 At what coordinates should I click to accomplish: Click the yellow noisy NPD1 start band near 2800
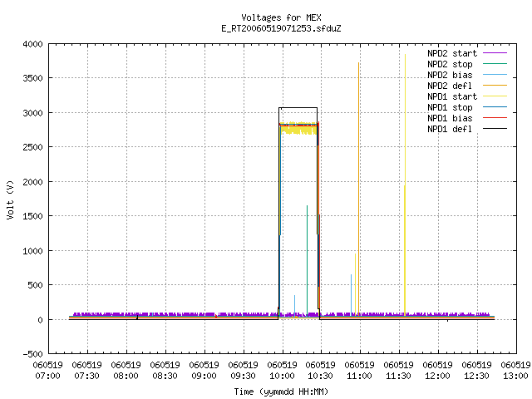coord(298,128)
